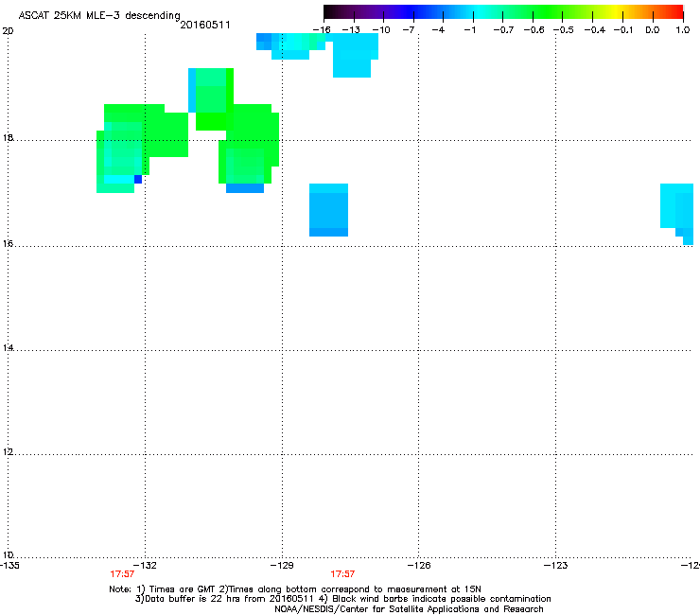Click the note line 'Data buffer is 22 hrs'

coord(342,599)
